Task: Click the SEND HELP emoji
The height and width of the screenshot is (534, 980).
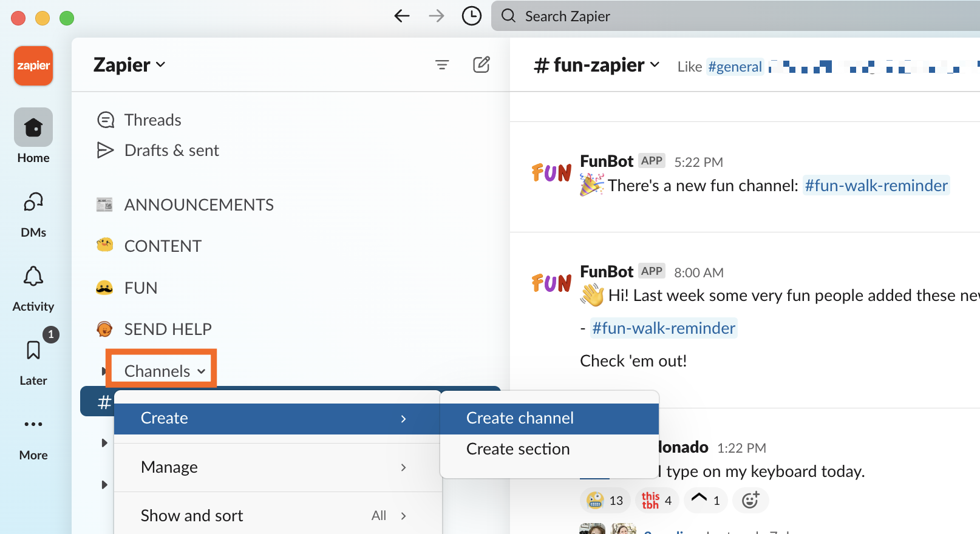Action: [104, 329]
